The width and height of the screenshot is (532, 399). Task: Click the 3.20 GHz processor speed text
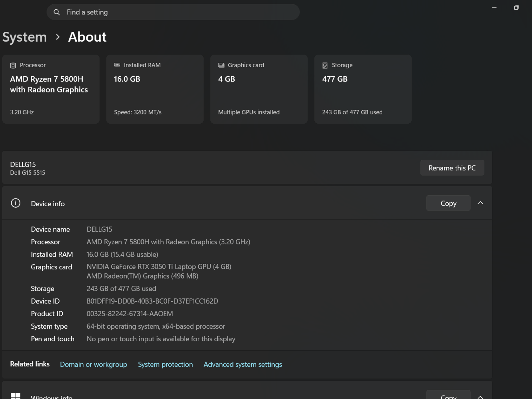coord(22,112)
